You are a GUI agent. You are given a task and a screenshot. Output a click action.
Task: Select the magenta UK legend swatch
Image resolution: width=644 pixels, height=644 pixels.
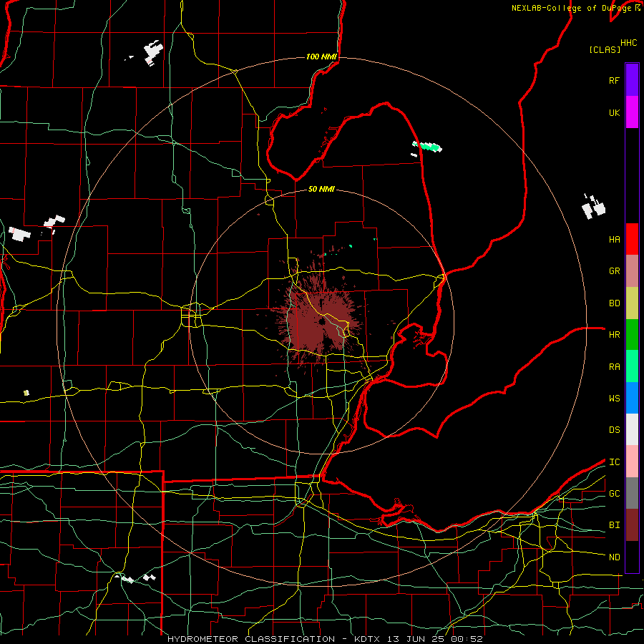(x=632, y=112)
